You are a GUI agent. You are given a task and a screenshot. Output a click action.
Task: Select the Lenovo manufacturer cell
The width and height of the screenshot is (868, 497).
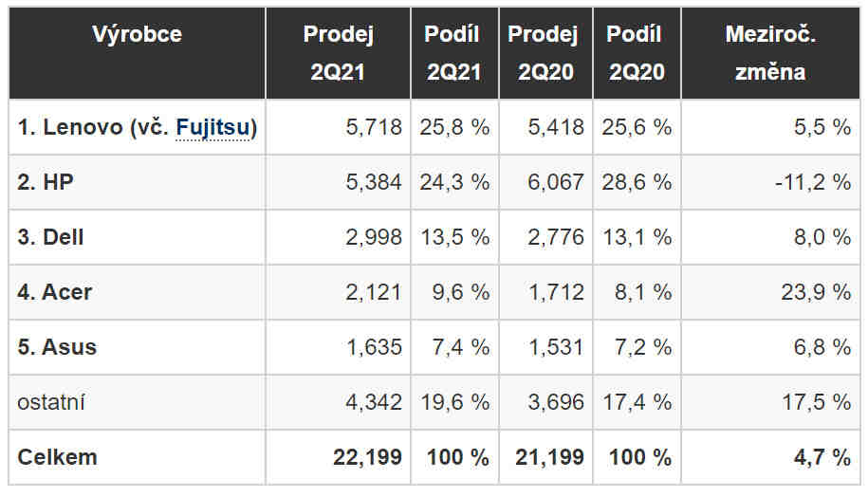point(95,127)
